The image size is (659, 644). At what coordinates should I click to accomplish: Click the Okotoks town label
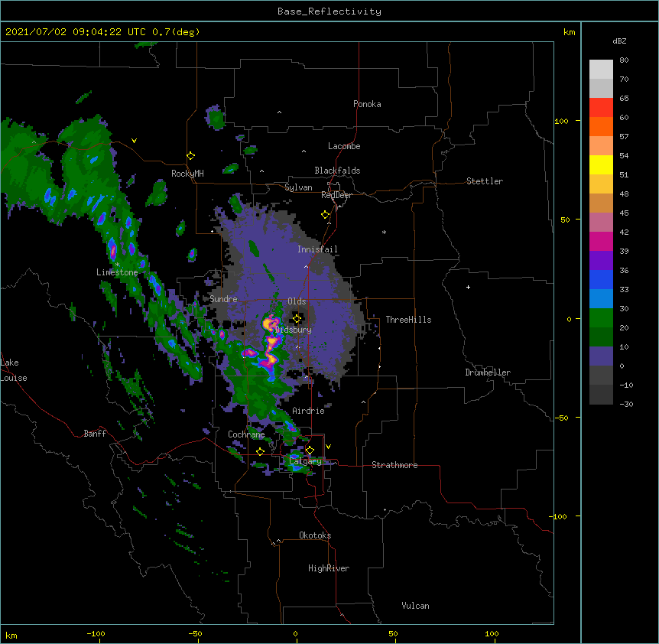pyautogui.click(x=315, y=535)
